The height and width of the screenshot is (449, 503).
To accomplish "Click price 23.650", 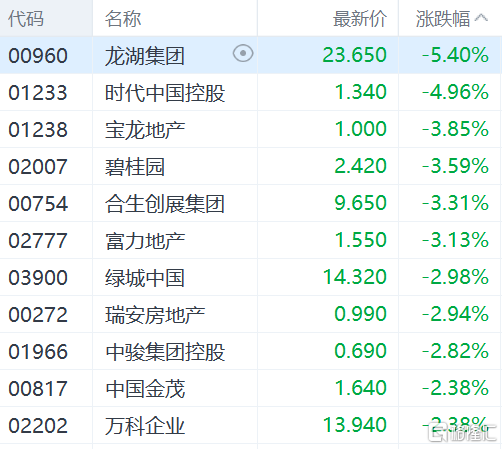I will click(355, 55).
